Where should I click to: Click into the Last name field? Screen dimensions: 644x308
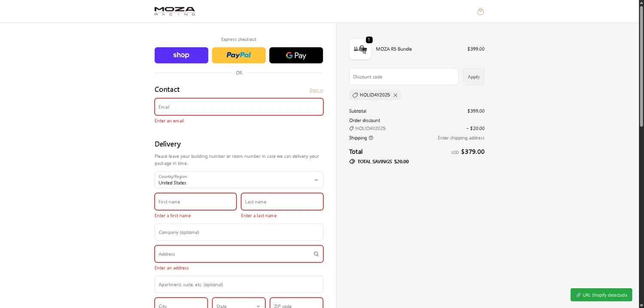282,202
